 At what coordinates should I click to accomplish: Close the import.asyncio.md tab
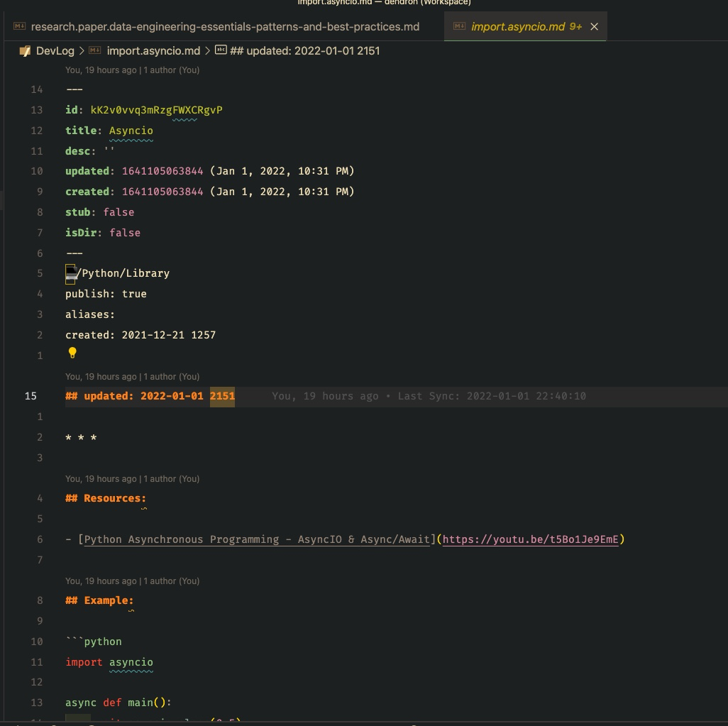click(594, 26)
